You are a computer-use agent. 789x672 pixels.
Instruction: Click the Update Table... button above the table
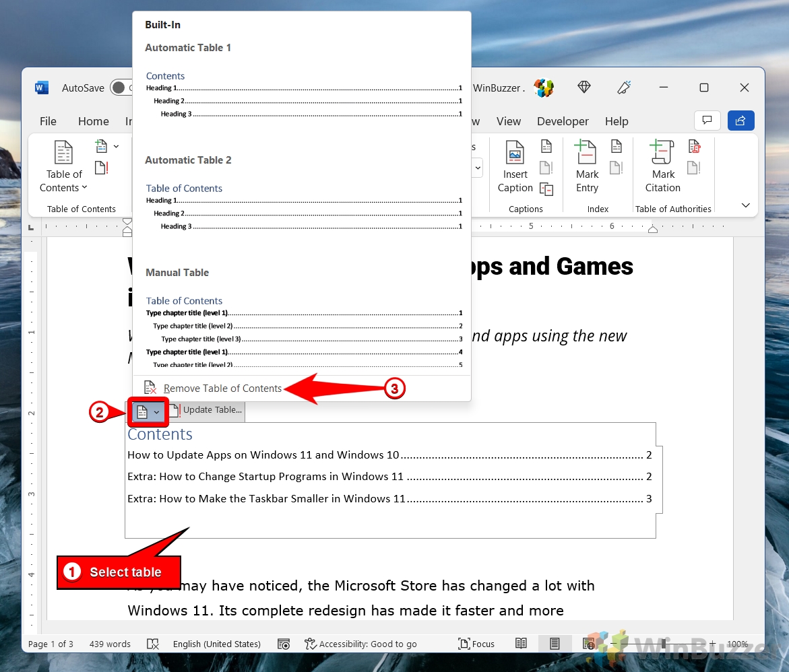206,410
